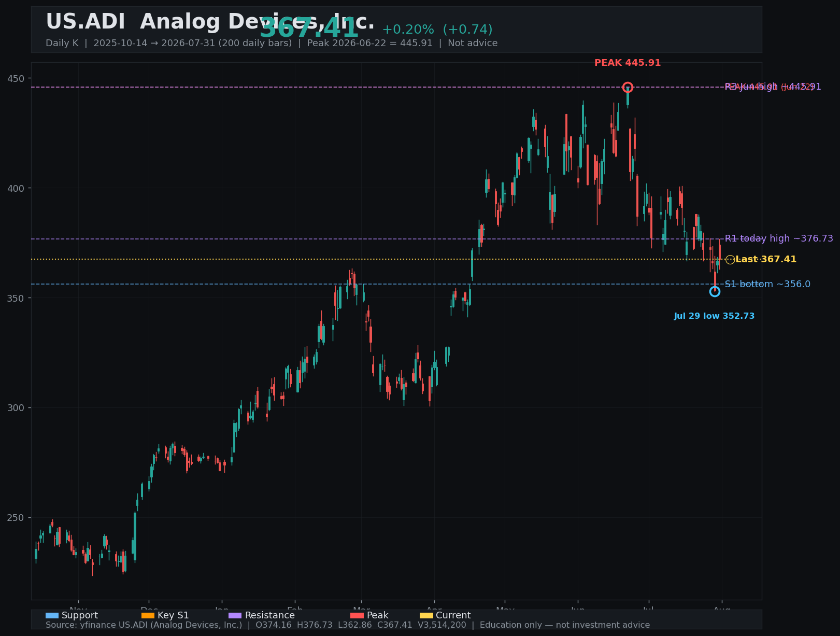Click the volume value "V3,514,200" in the footer
This screenshot has width=840, height=636.
(442, 625)
